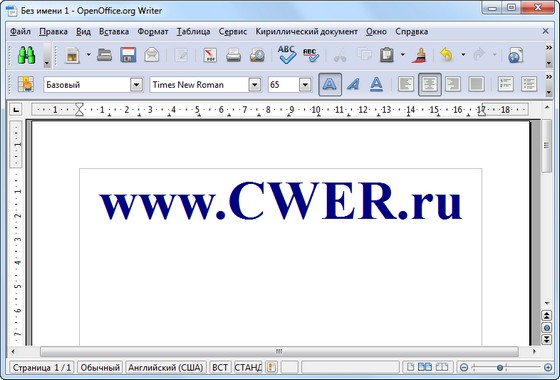
Task: Insert hyperlink using the globe document icon
Action: point(516,55)
